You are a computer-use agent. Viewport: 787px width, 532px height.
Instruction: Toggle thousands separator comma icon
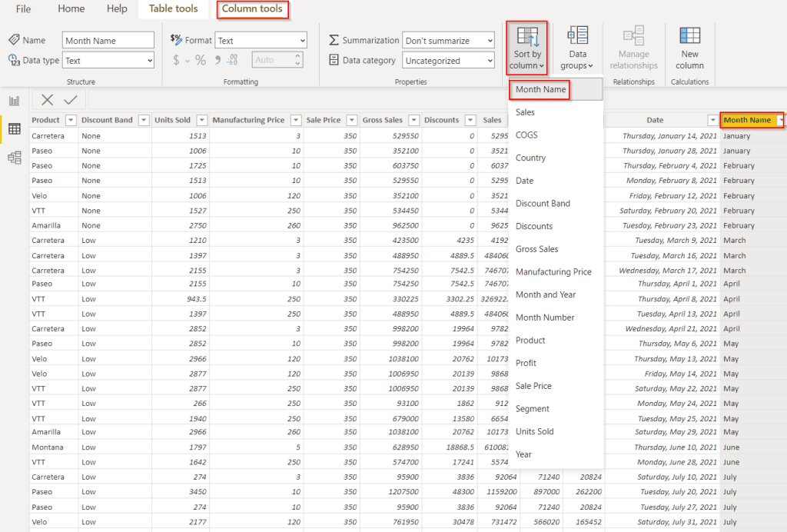[218, 60]
